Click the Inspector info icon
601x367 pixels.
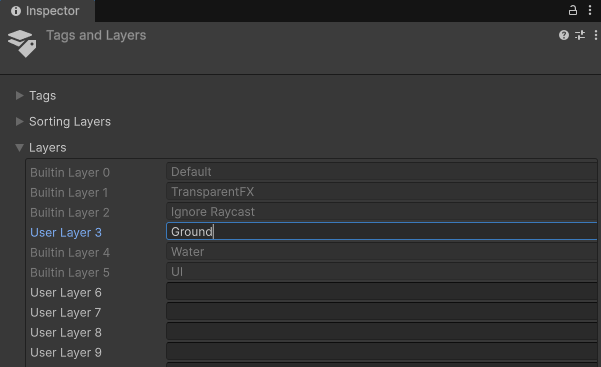16,11
